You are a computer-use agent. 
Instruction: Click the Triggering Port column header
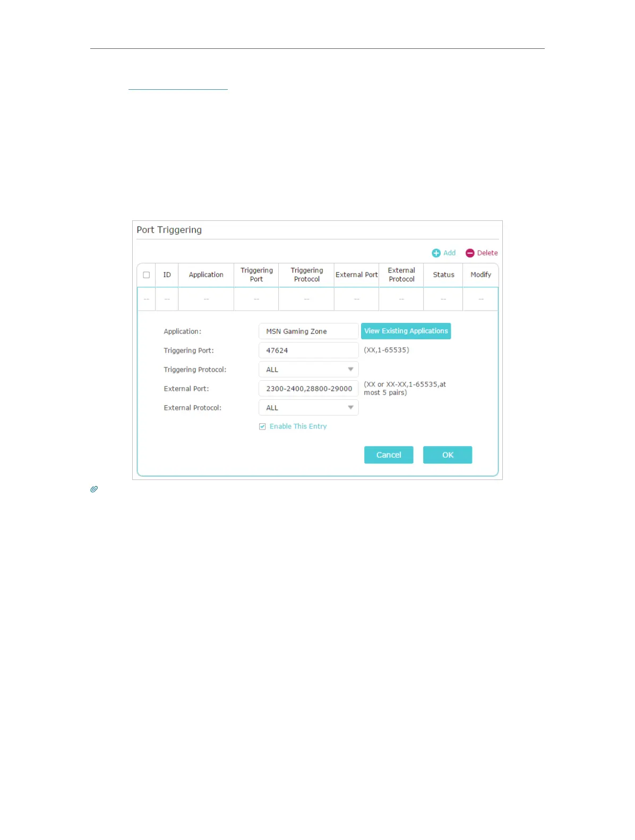tap(256, 275)
